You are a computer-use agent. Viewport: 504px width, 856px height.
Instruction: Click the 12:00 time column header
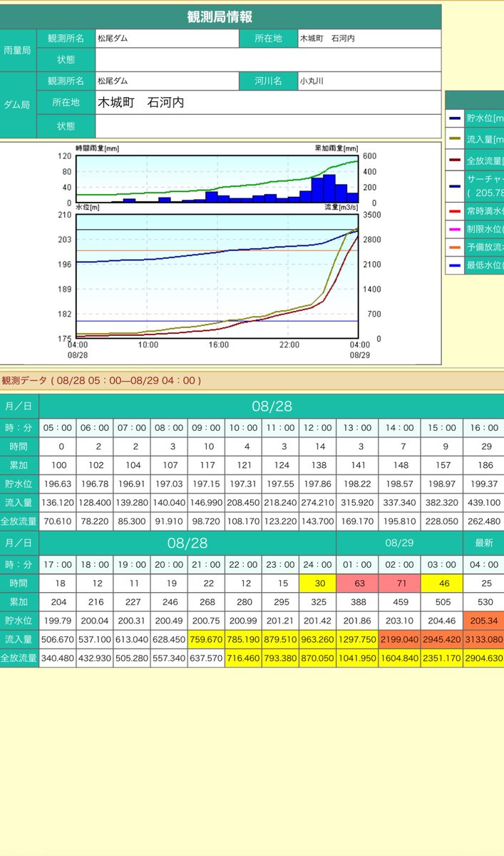tap(317, 428)
